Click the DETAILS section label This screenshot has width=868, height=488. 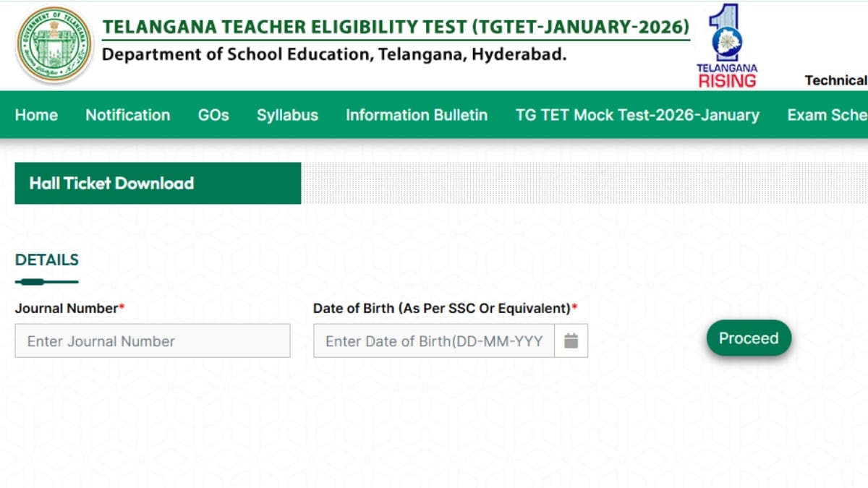point(46,260)
